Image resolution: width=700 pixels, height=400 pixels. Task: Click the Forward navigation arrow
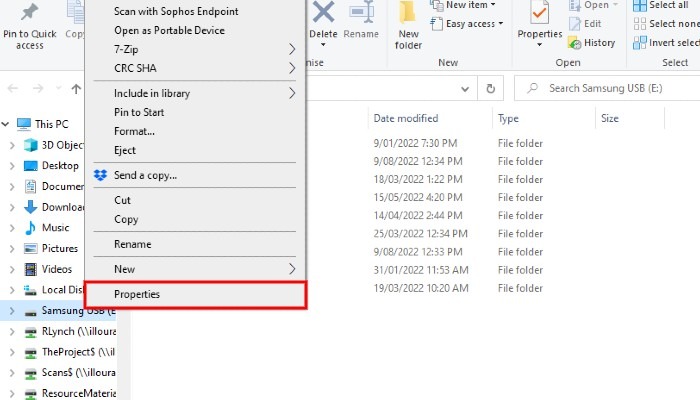(38, 89)
